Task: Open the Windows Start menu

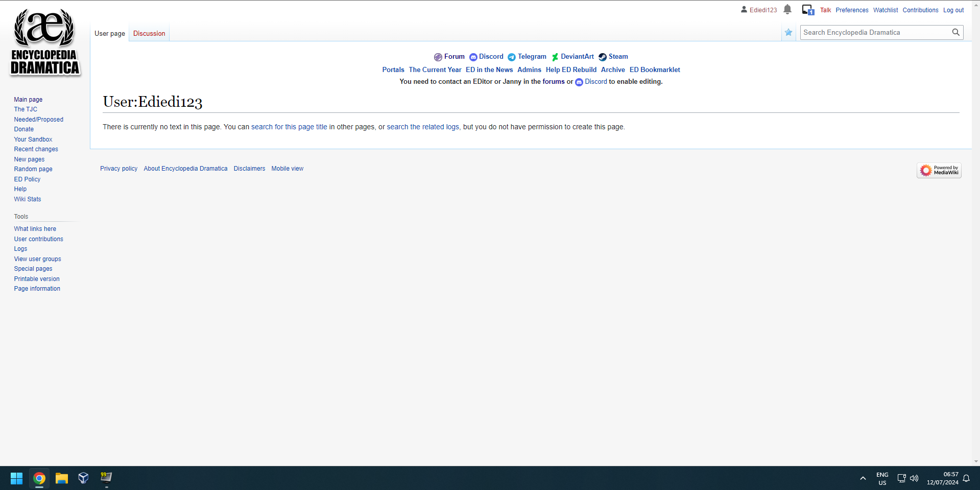Action: pos(16,478)
